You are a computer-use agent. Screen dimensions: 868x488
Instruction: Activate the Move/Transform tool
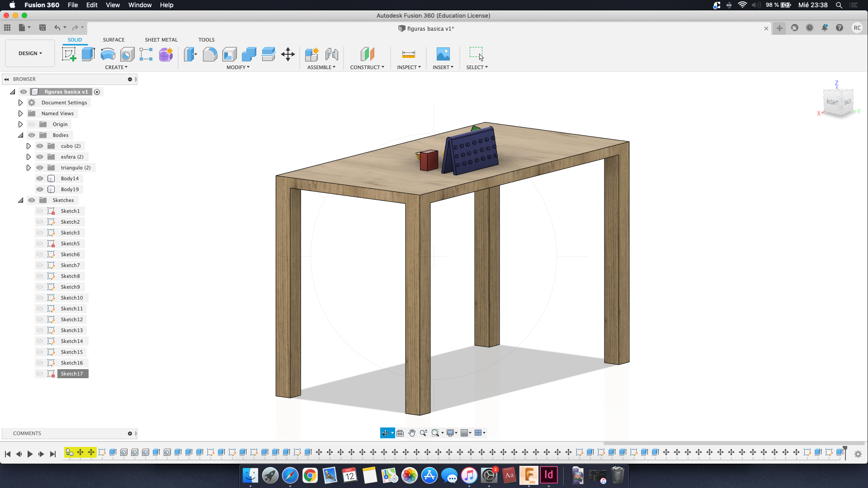click(288, 54)
